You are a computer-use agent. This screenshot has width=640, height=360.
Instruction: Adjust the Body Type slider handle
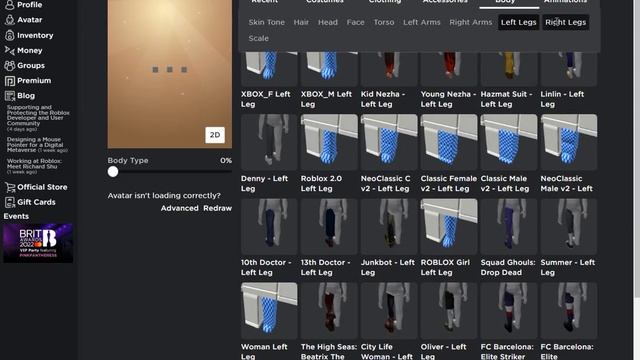point(113,171)
